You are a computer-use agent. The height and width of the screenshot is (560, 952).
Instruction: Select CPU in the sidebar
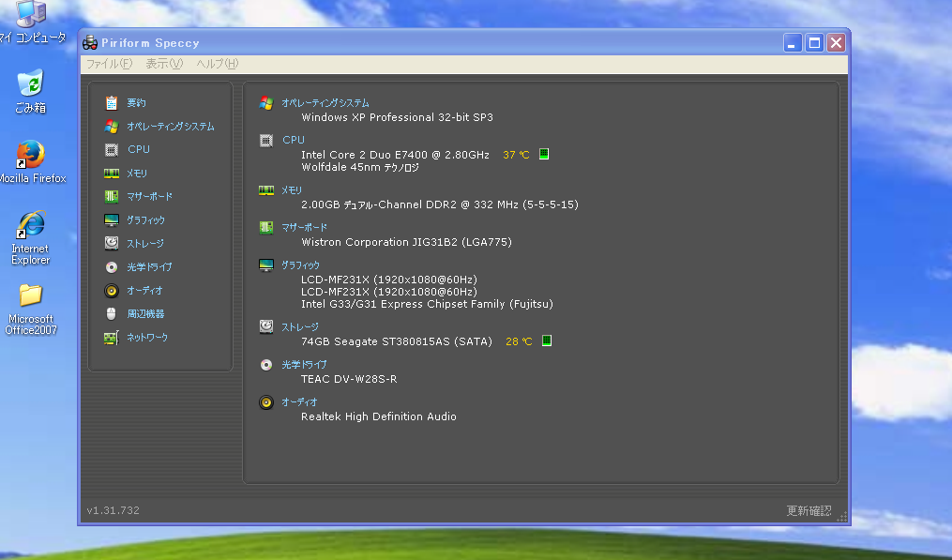coord(139,149)
